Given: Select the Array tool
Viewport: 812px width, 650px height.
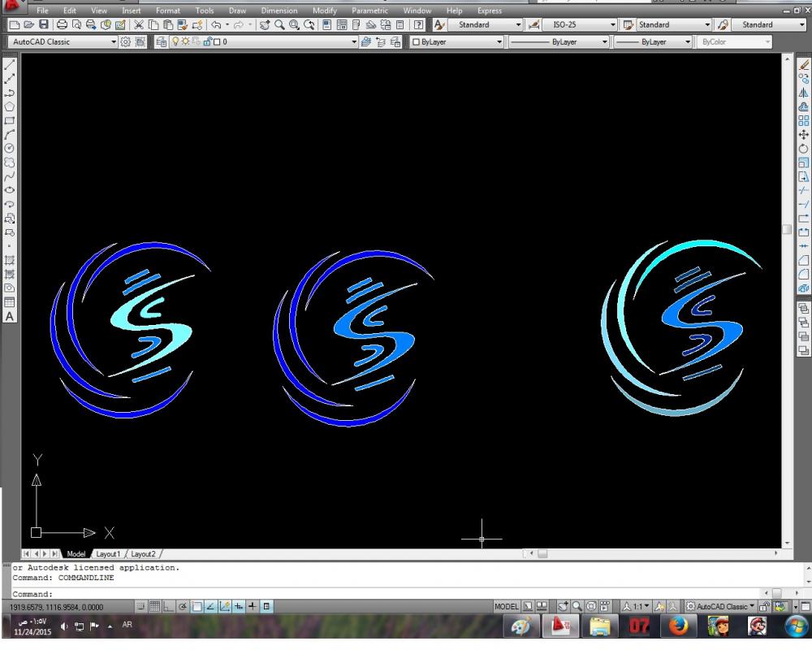Looking at the screenshot, I should (803, 121).
